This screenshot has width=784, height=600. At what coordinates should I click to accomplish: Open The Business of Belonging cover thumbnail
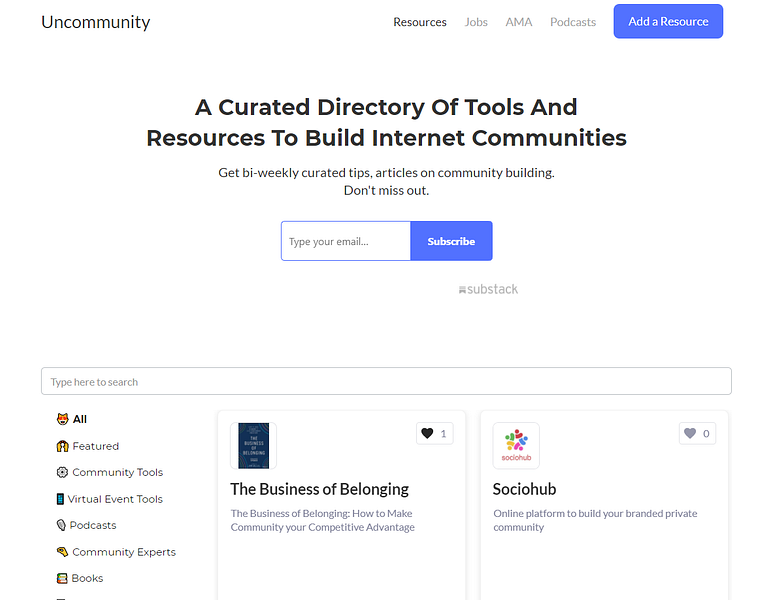[254, 446]
